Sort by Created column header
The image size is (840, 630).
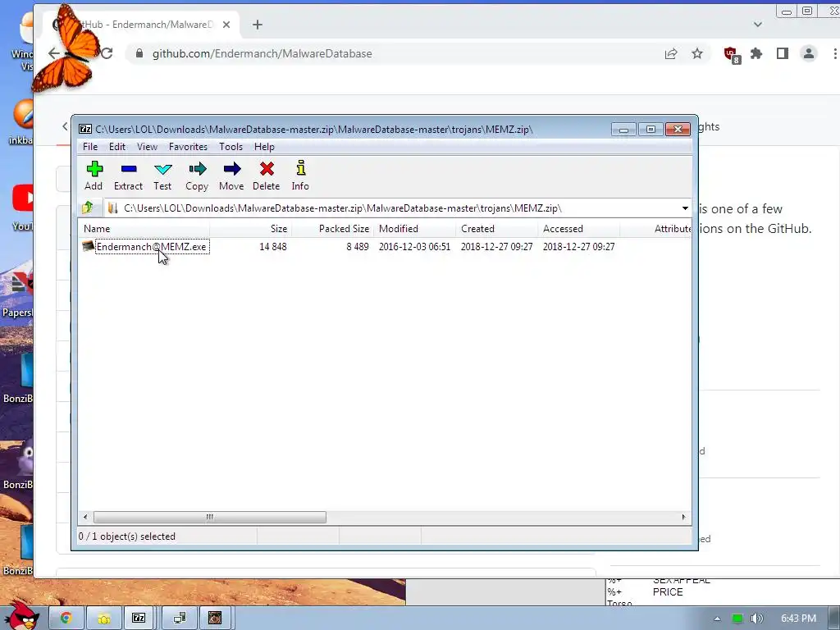click(496, 229)
